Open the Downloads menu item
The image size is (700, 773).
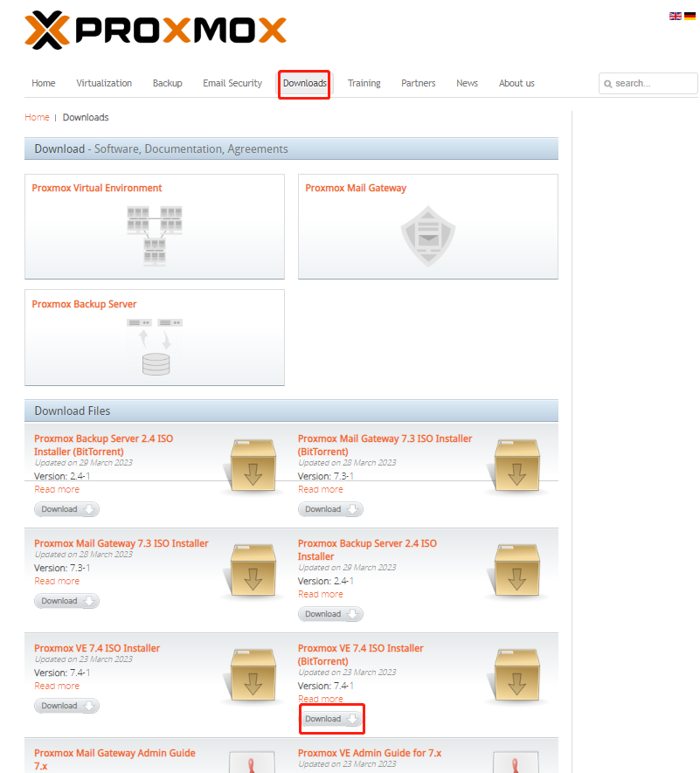(x=303, y=83)
